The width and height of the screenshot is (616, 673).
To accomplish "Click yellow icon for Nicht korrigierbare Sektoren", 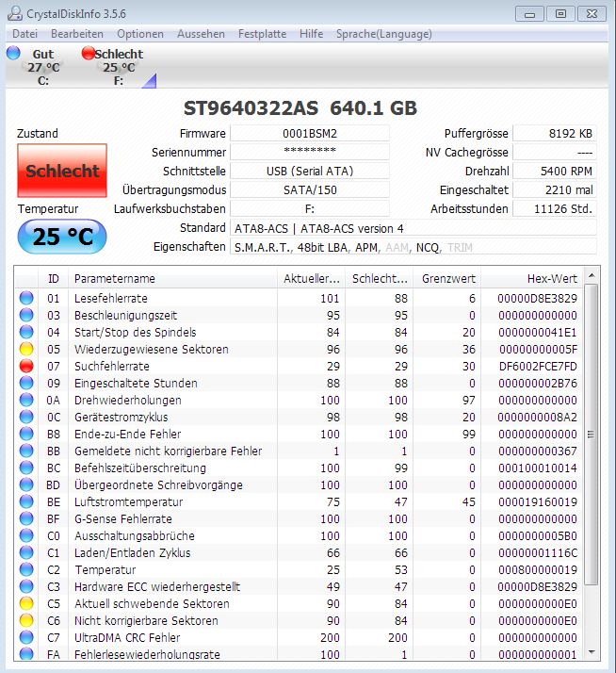I will click(26, 620).
